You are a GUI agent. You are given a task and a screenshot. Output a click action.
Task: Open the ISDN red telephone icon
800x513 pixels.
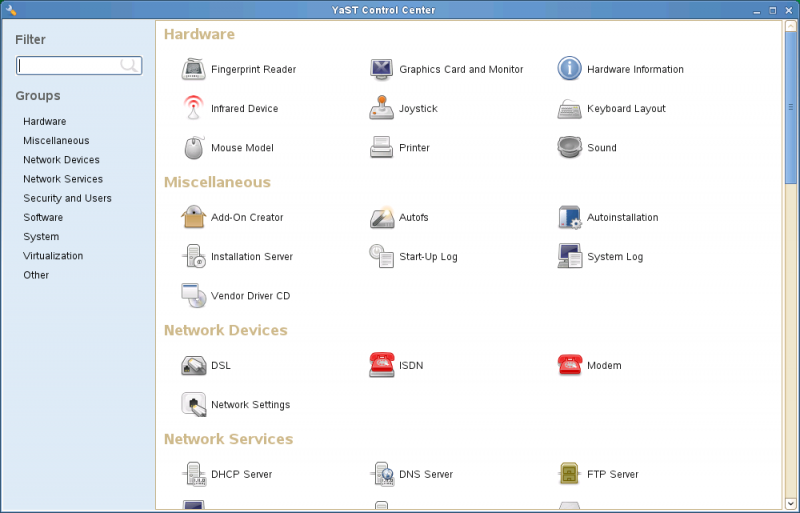[382, 365]
